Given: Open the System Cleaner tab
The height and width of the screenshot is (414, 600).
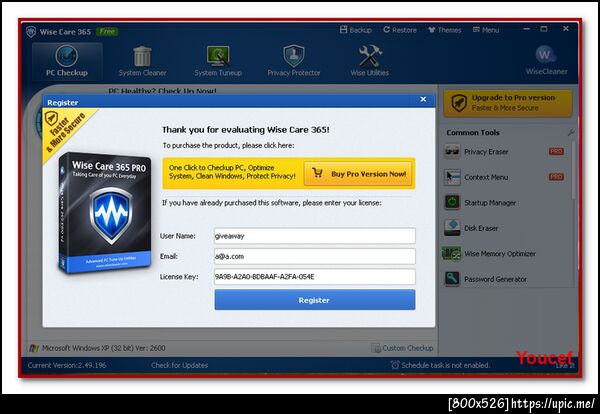Looking at the screenshot, I should point(142,61).
